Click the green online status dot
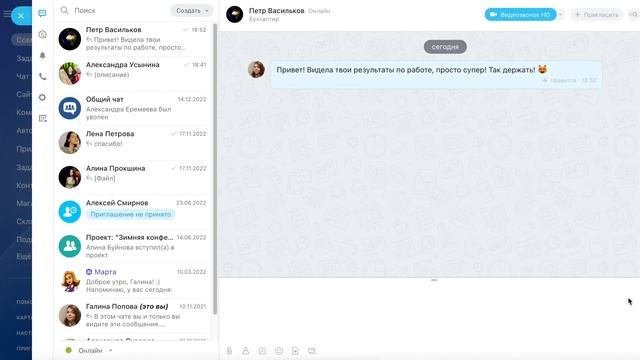The height and width of the screenshot is (360, 640). point(69,350)
